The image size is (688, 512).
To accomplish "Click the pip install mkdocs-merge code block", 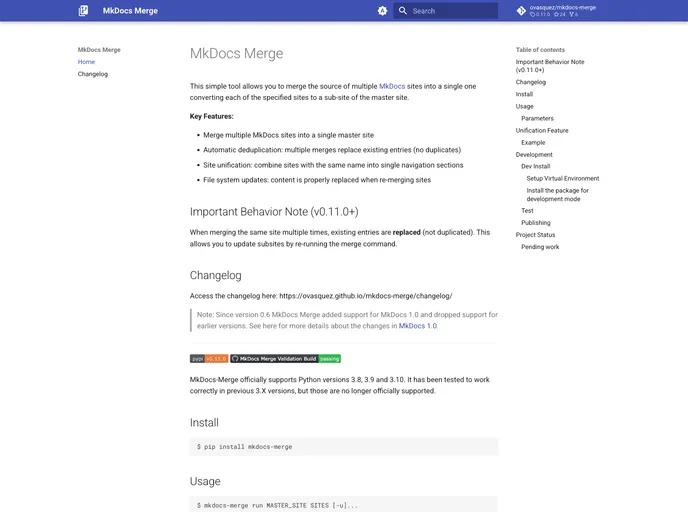I will tap(344, 447).
